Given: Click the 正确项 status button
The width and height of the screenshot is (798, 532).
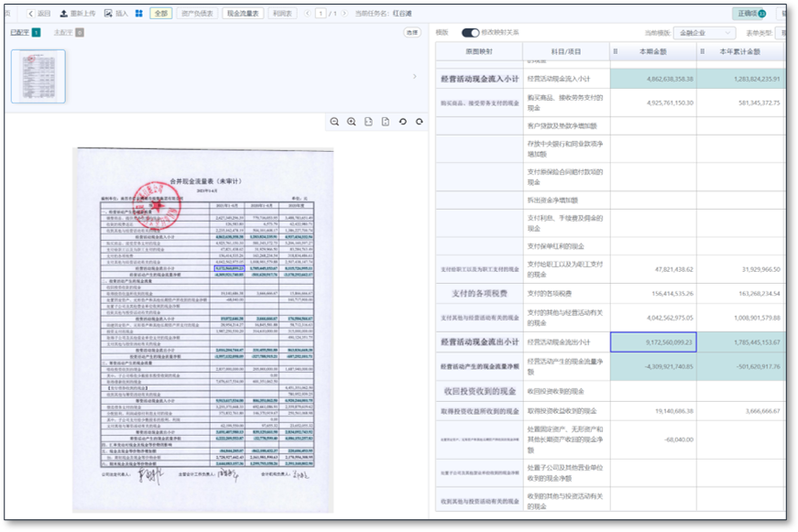Looking at the screenshot, I should coord(750,14).
